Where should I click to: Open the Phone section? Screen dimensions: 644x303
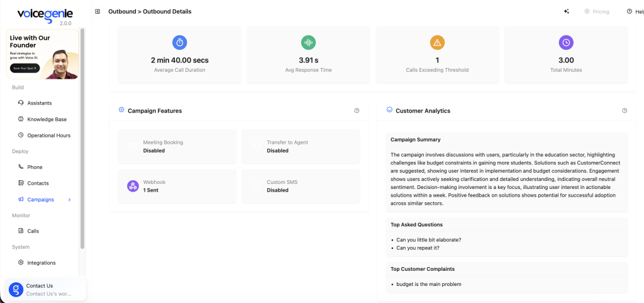[x=35, y=167]
